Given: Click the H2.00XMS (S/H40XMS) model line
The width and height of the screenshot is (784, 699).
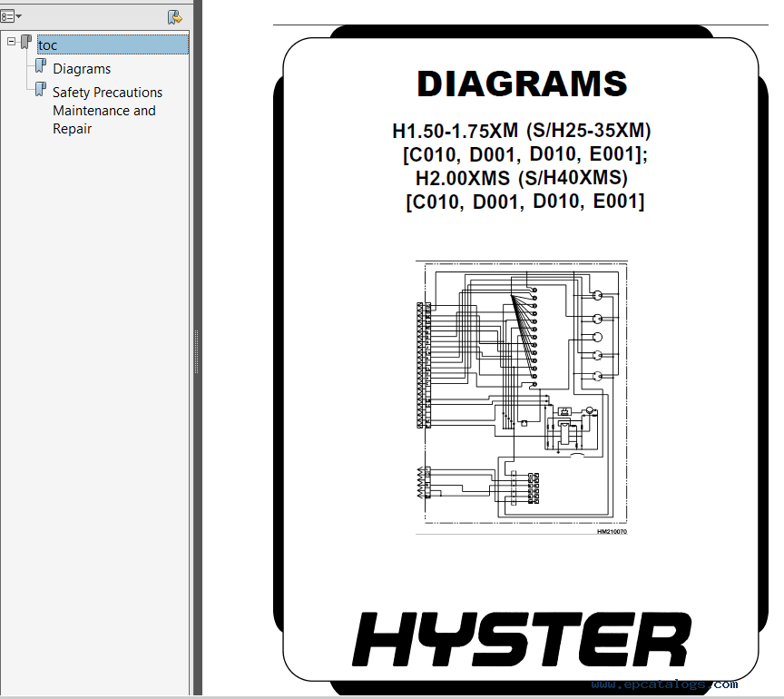Looking at the screenshot, I should click(x=522, y=178).
